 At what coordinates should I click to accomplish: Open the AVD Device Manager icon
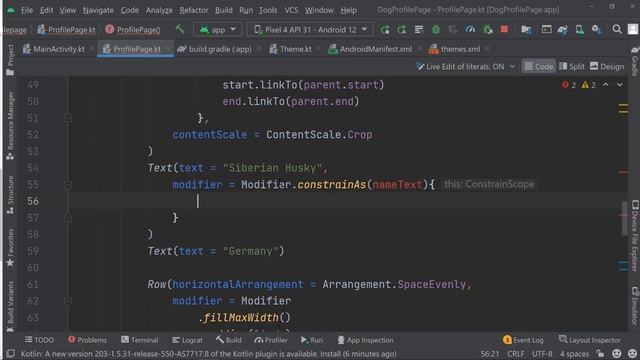coord(579,29)
